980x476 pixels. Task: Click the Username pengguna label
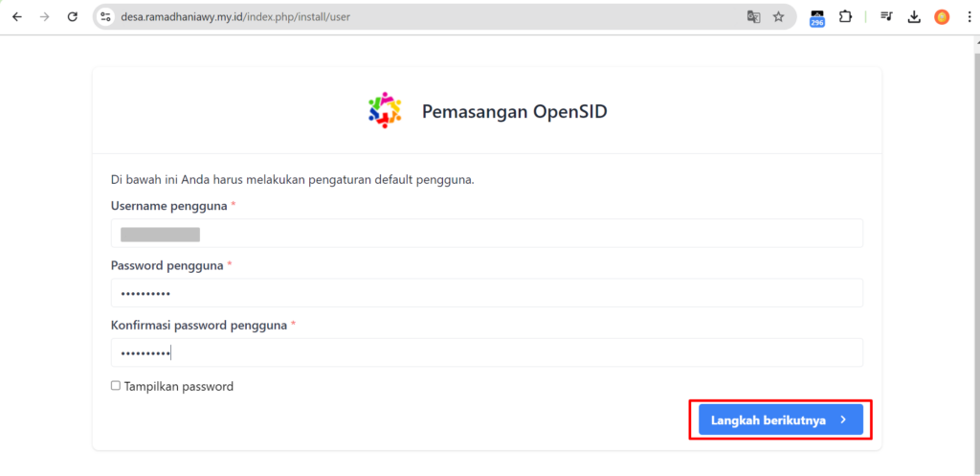point(168,206)
